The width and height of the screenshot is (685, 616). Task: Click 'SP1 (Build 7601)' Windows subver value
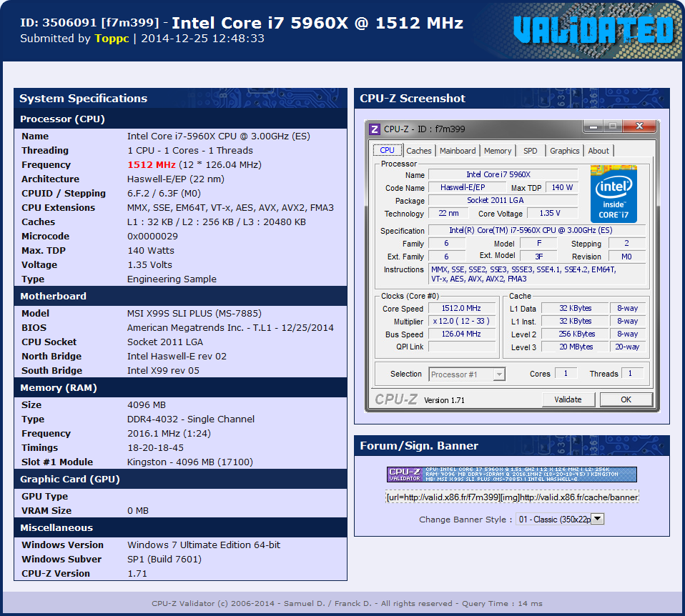click(164, 560)
